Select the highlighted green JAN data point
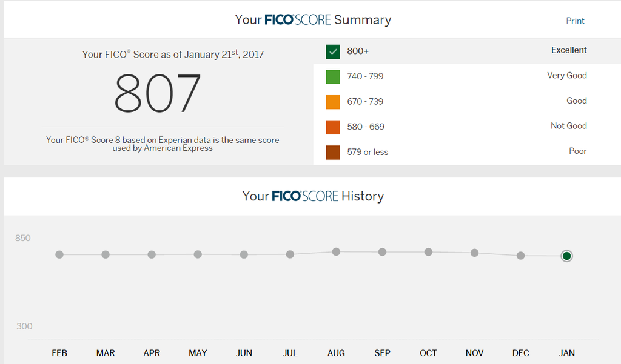This screenshot has height=364, width=621. [567, 256]
